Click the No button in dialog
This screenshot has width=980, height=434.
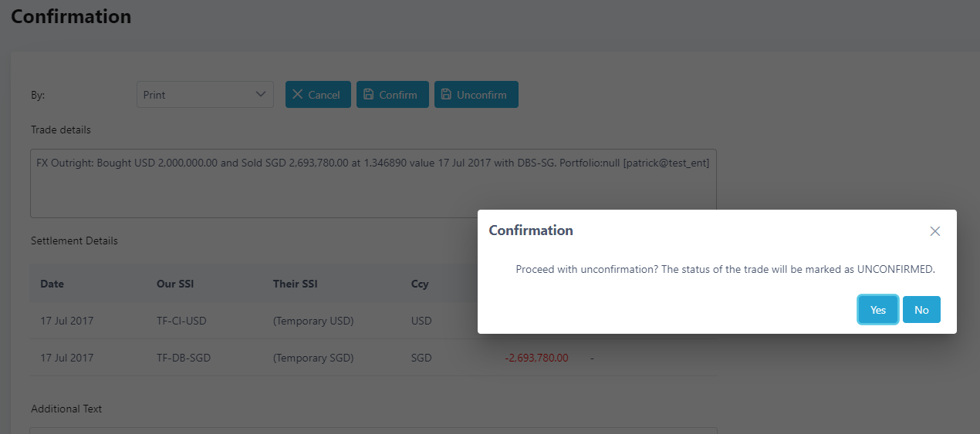click(x=921, y=310)
